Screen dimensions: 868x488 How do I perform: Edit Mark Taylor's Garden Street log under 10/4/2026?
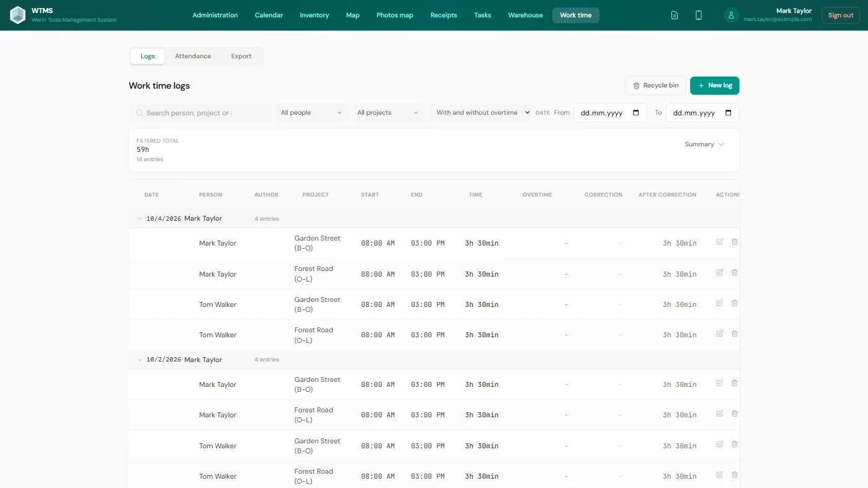click(x=720, y=242)
